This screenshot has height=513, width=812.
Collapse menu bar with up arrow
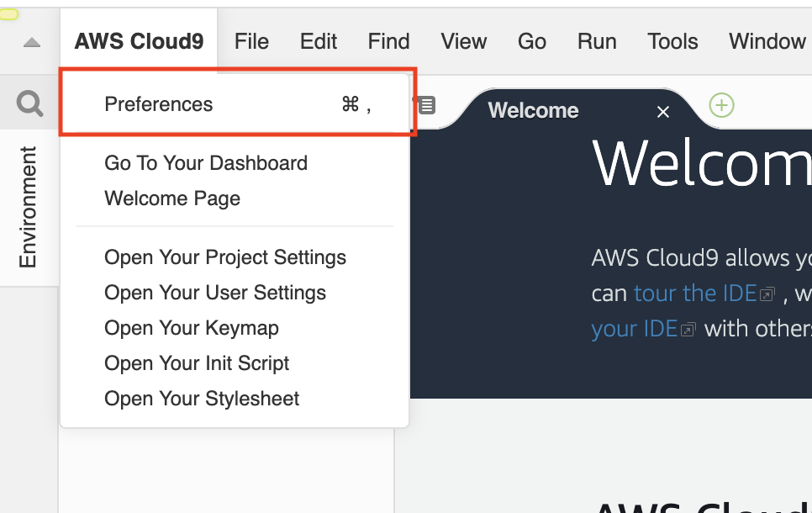click(32, 42)
